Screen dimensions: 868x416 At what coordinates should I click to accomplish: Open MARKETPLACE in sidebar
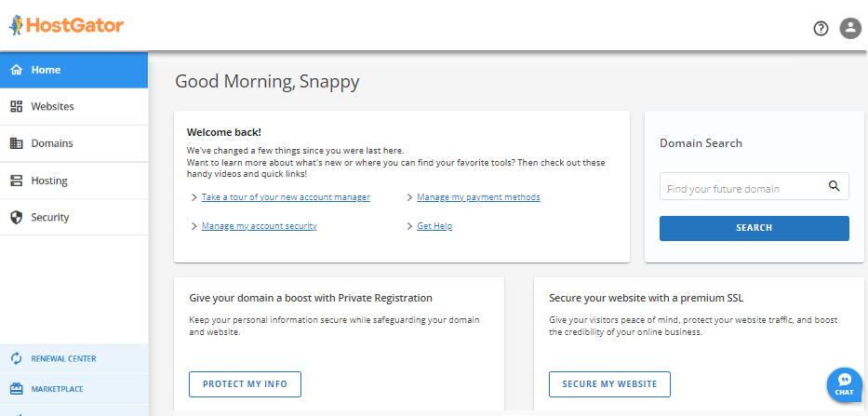[x=74, y=389]
